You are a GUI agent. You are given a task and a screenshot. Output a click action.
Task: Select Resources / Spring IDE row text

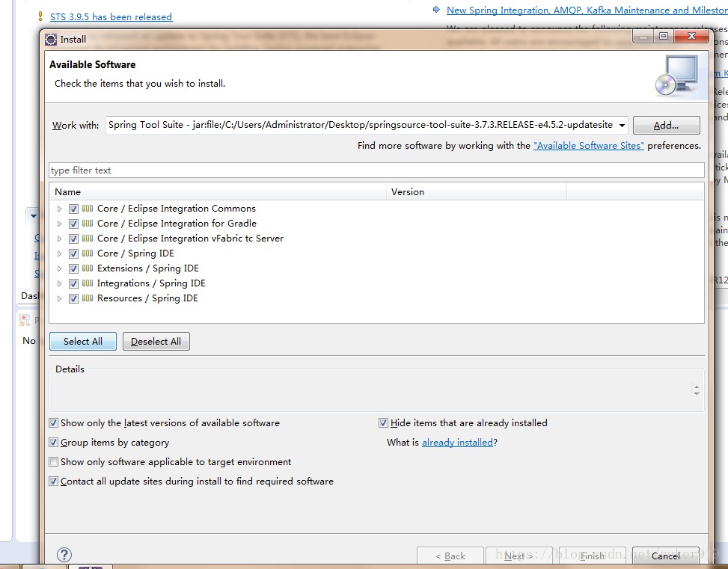tap(147, 298)
